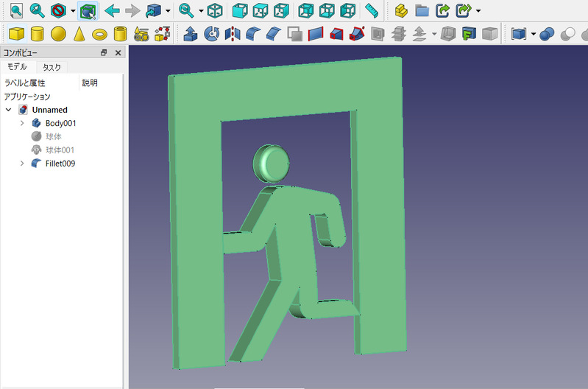Image resolution: width=588 pixels, height=389 pixels.
Task: Set front view with cube icon
Action: 240,10
